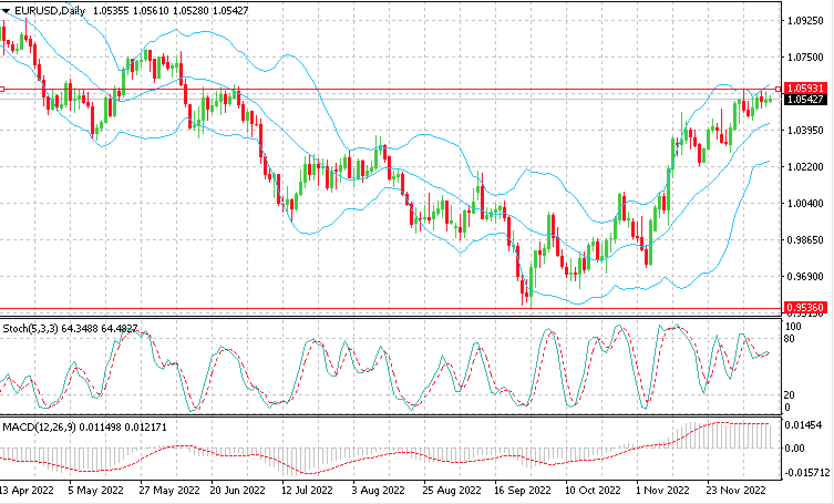Click the 1.02200 price axis label
Image resolution: width=834 pixels, height=504 pixels.
[805, 167]
